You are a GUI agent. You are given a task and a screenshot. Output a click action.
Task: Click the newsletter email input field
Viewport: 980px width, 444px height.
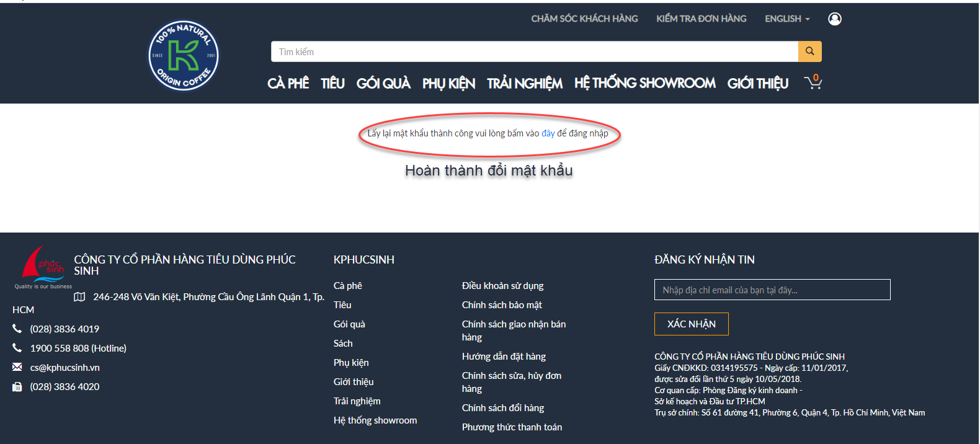tap(772, 290)
